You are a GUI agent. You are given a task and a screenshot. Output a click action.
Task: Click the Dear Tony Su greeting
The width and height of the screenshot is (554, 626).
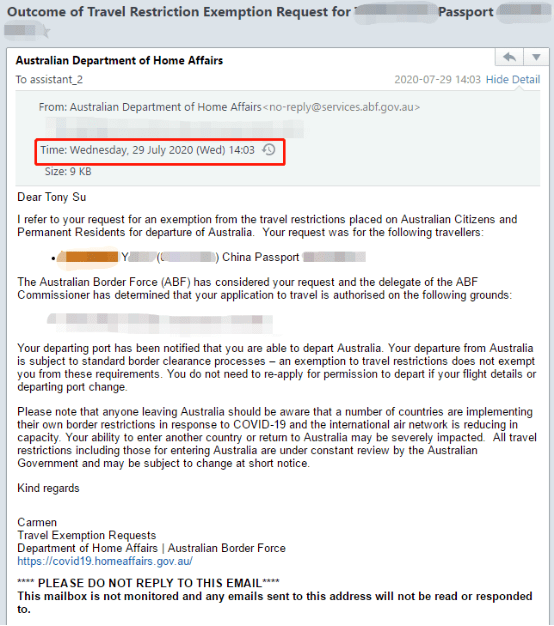pos(51,197)
